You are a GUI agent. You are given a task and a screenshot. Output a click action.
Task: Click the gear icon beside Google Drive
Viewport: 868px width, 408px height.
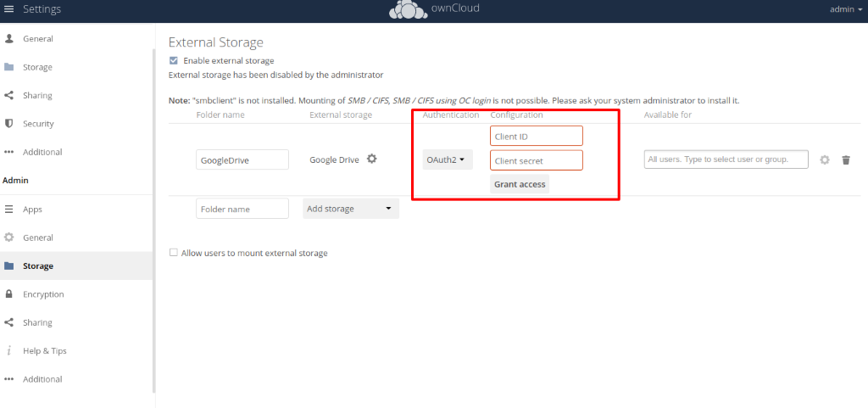(371, 159)
